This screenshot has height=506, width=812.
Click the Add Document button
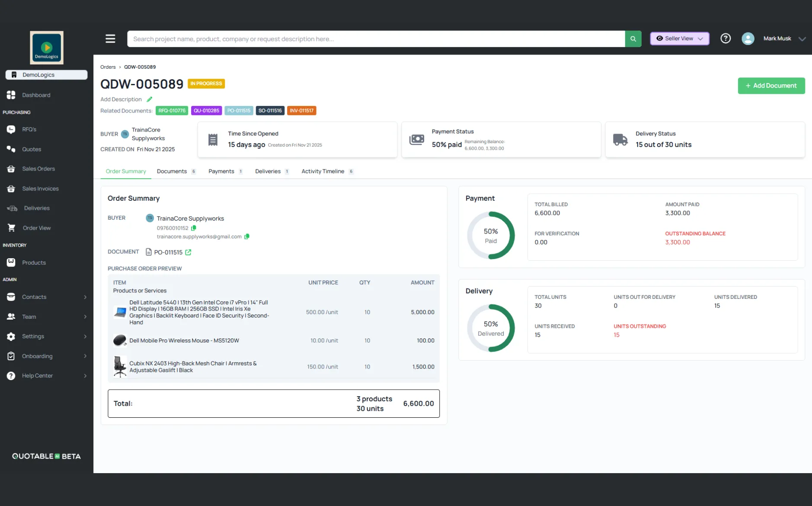point(771,86)
